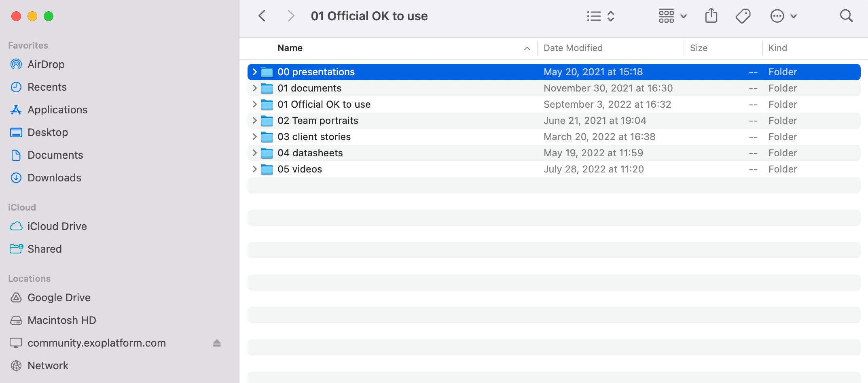Open iCloud Drive from sidebar

tap(57, 226)
